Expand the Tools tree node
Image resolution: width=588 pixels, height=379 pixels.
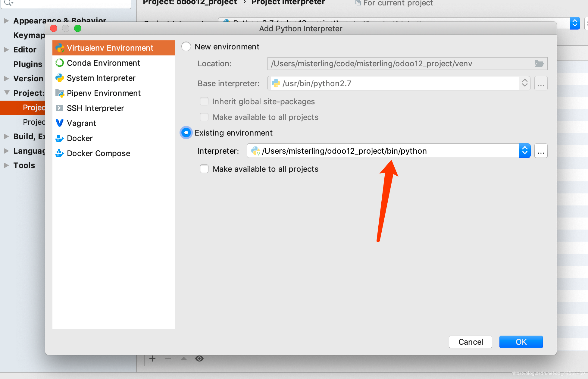6,165
